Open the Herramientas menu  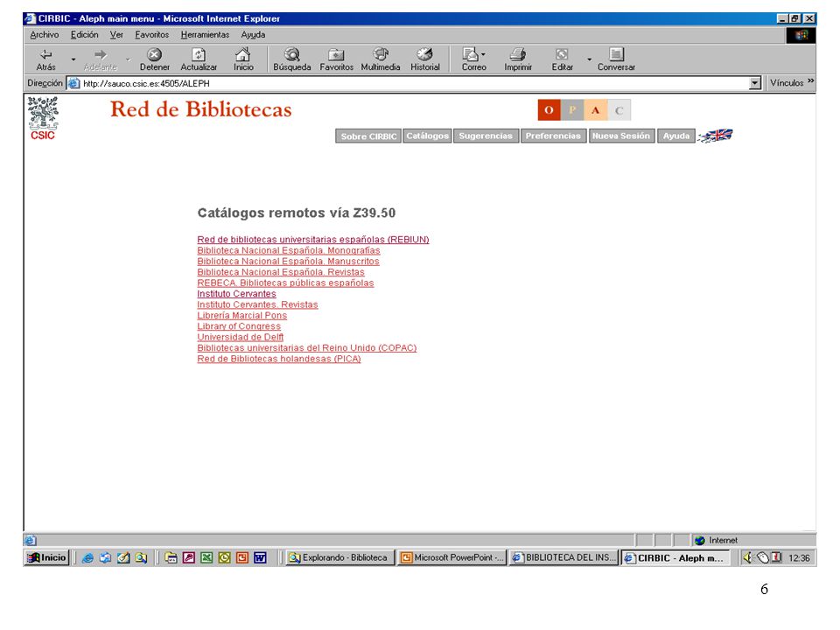205,35
